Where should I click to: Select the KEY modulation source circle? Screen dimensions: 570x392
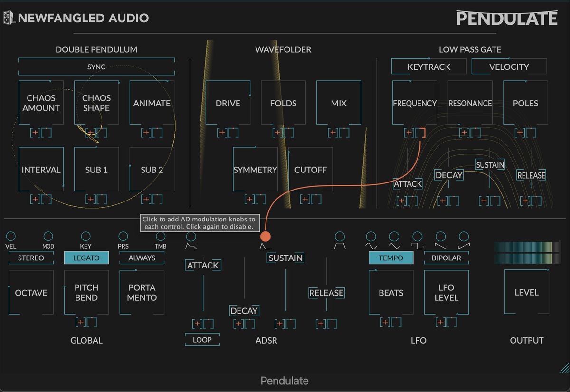pos(85,236)
